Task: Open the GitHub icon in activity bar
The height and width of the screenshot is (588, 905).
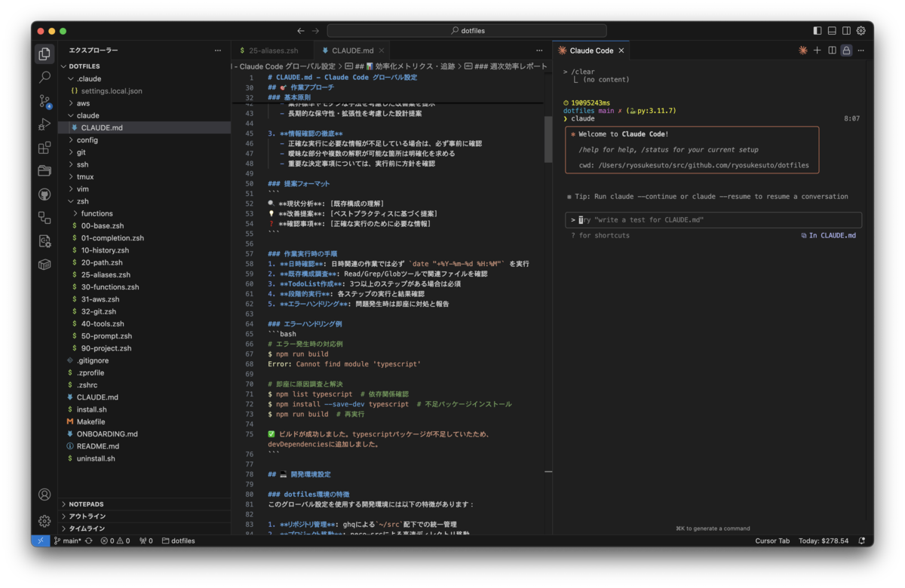Action: [x=44, y=194]
